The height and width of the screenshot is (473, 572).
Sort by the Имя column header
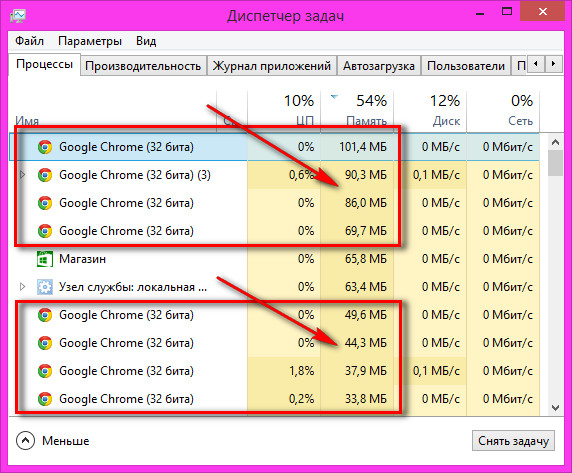[x=112, y=111]
